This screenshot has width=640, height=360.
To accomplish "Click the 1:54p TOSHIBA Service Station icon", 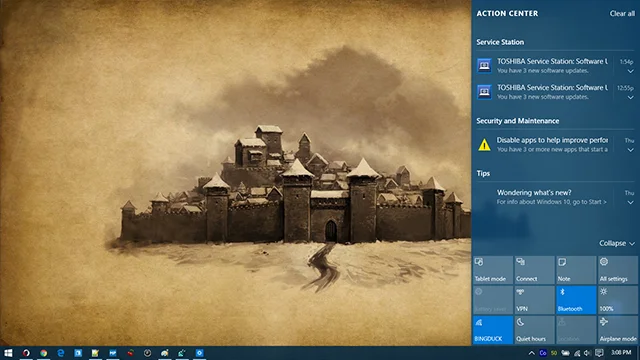I will (x=484, y=65).
